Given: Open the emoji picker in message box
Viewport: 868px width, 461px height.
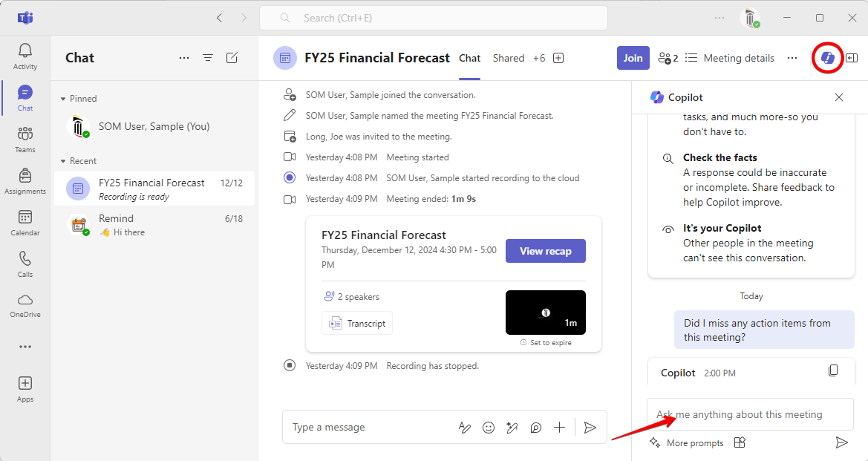Looking at the screenshot, I should click(489, 428).
